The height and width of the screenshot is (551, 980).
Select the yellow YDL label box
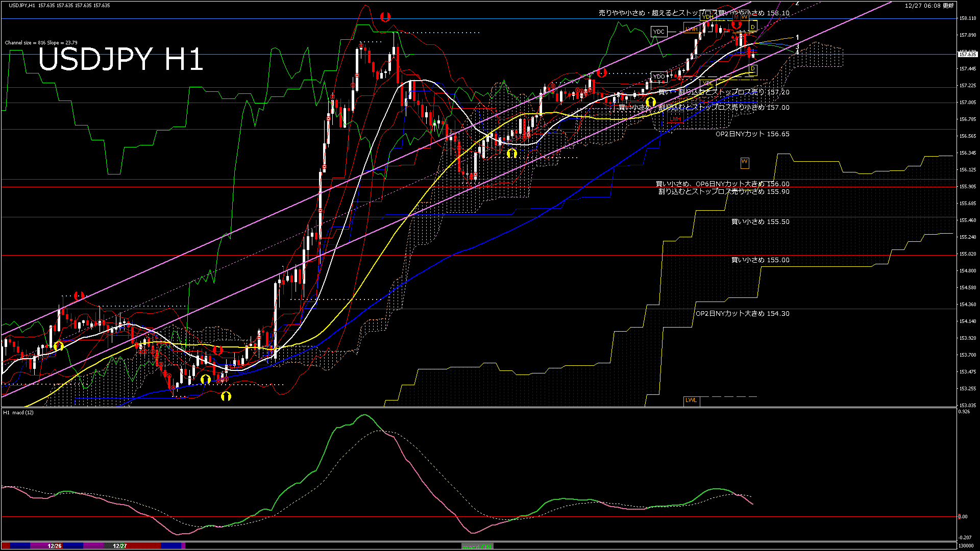point(707,83)
